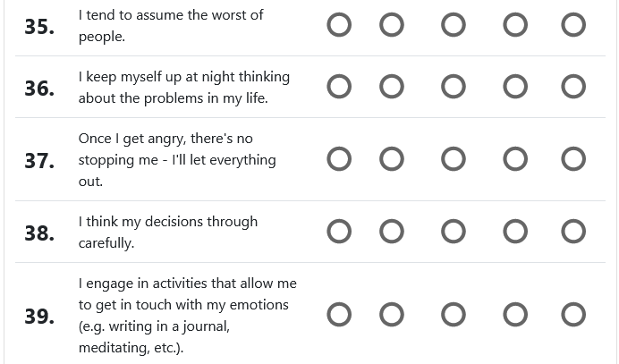Select second radio option for question 35
This screenshot has height=364, width=619.
[392, 25]
